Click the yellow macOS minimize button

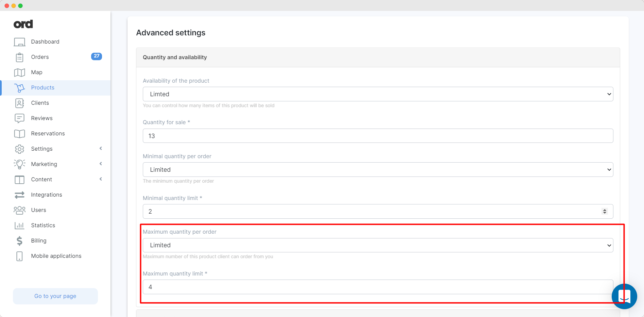pos(14,6)
